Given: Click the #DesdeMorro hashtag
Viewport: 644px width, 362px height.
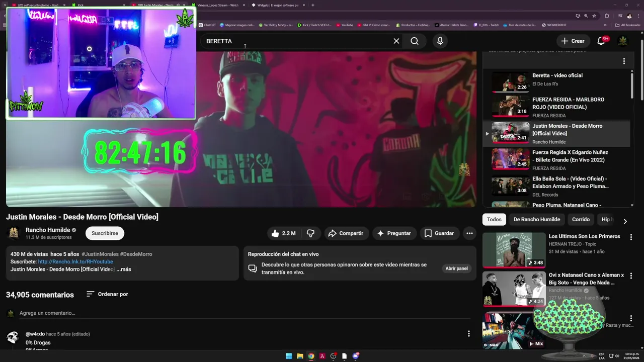Looking at the screenshot, I should (x=136, y=254).
